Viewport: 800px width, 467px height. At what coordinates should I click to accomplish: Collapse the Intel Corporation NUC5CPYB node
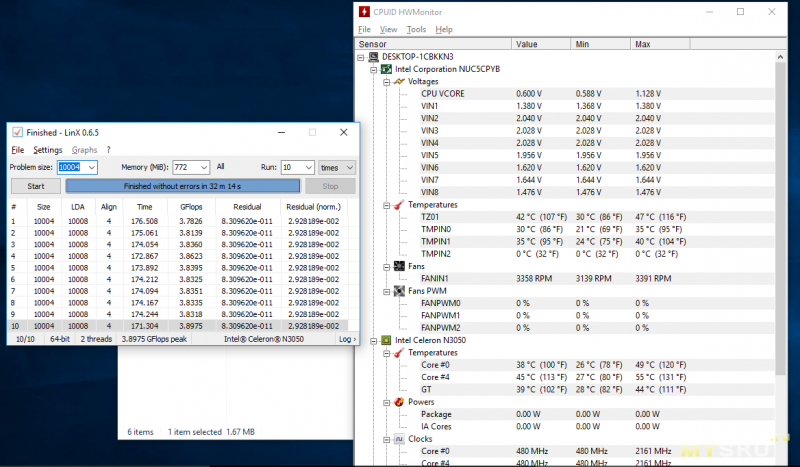[373, 69]
